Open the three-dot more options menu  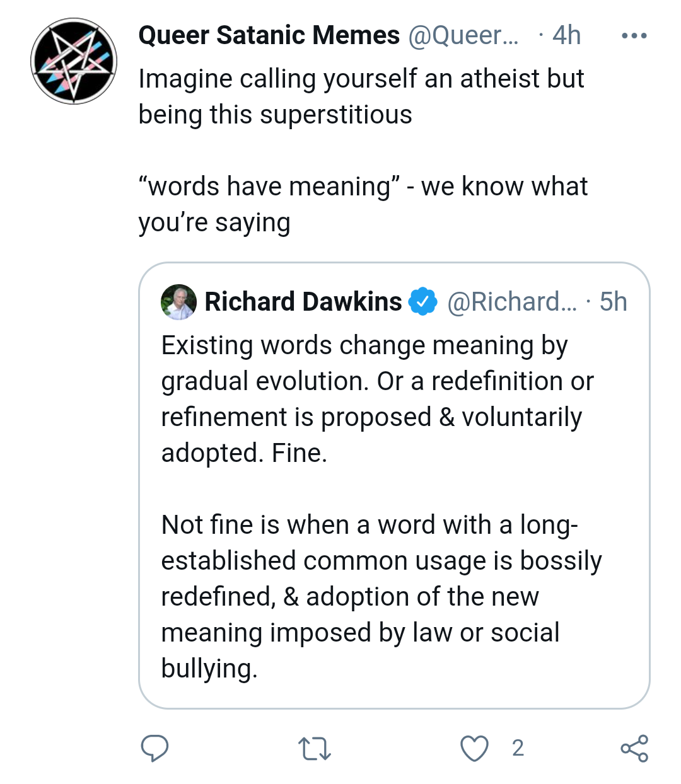634,36
